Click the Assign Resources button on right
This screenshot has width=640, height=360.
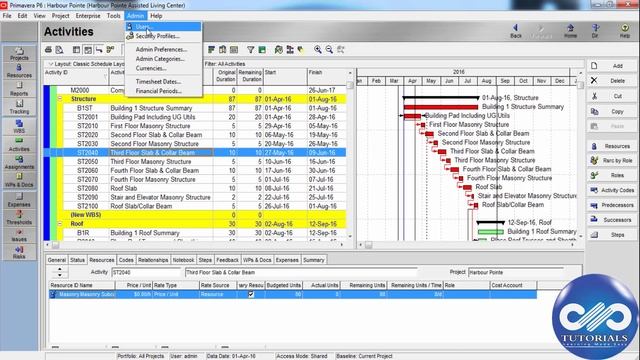coord(611,146)
